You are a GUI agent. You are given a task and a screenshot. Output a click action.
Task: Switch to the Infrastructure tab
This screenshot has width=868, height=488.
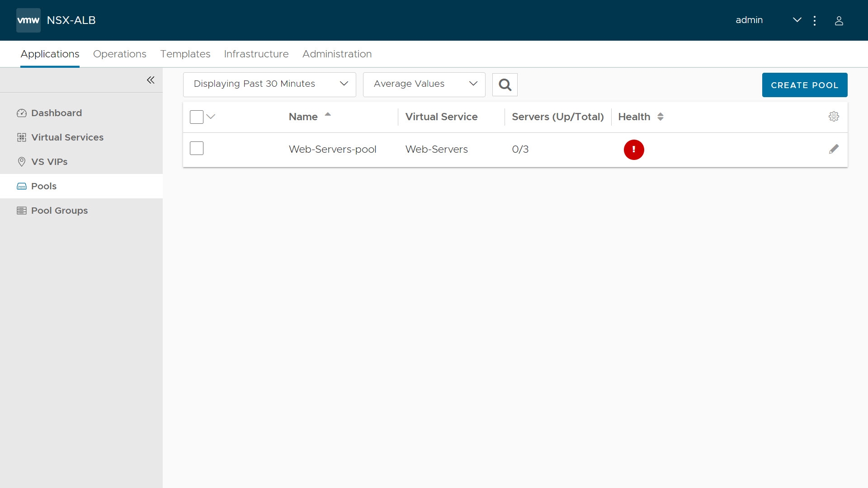(x=256, y=54)
